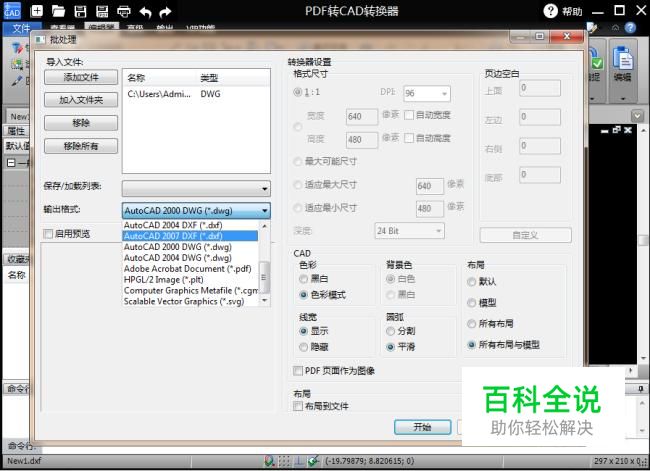The image size is (650, 471).
Task: Select Adobe Acrobat Document (*.pdf) option
Action: pyautogui.click(x=190, y=269)
